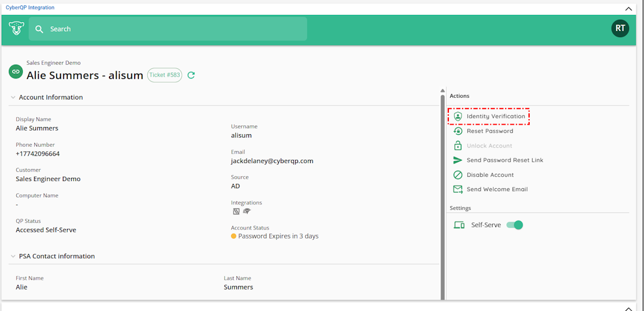Screen dimensions: 644x311
Task: Toggle the Self-Serve switch off
Action: click(515, 225)
